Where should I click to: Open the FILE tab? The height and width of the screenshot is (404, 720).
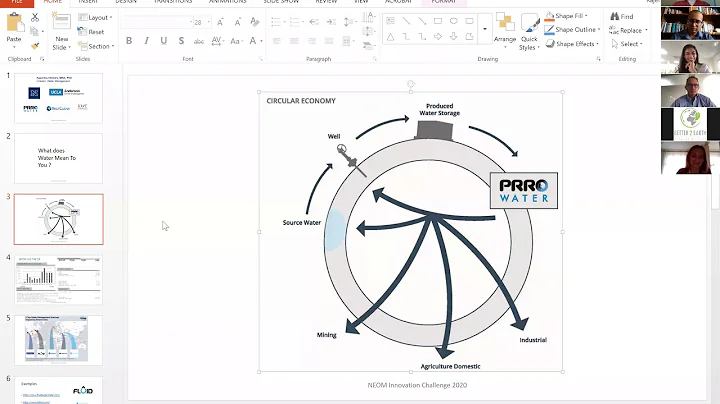click(17, 2)
